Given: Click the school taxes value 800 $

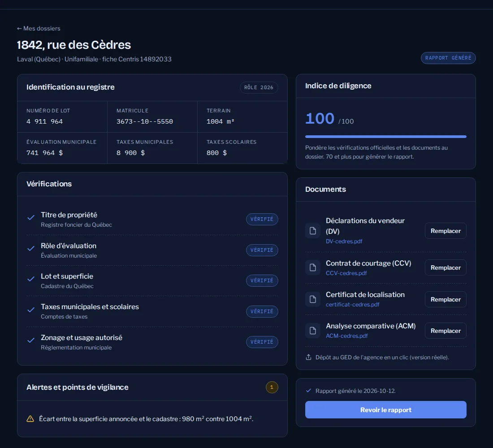Looking at the screenshot, I should 216,153.
